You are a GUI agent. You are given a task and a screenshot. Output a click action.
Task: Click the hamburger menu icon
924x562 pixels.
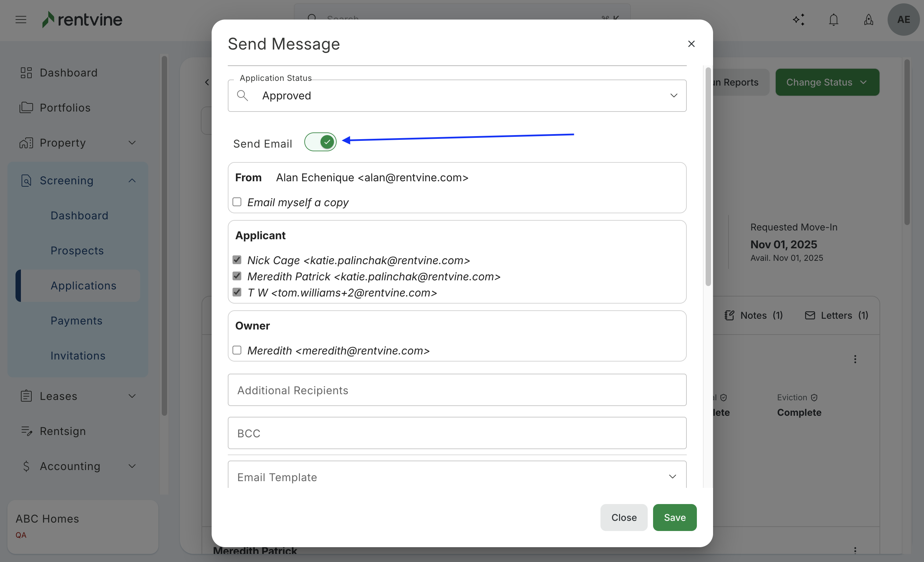pyautogui.click(x=21, y=20)
